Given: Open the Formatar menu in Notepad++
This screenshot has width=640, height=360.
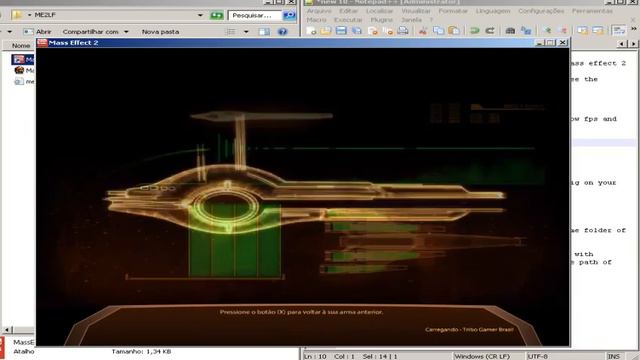Looking at the screenshot, I should tap(453, 11).
